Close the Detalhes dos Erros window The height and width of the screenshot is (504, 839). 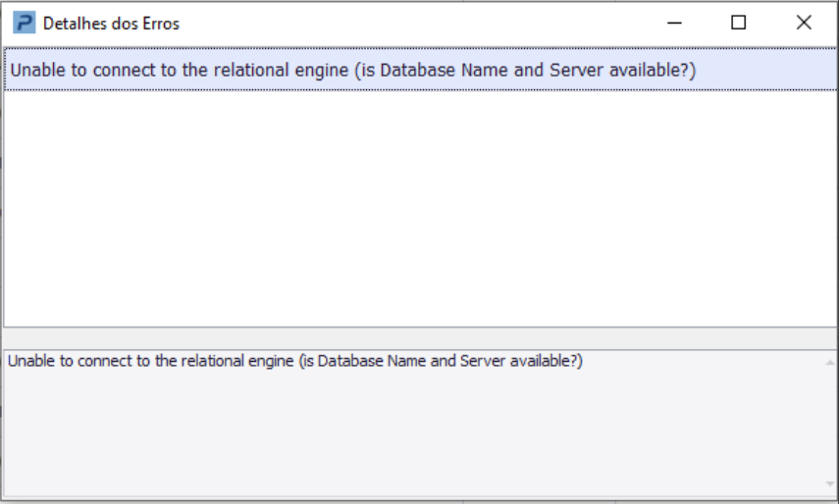(804, 23)
